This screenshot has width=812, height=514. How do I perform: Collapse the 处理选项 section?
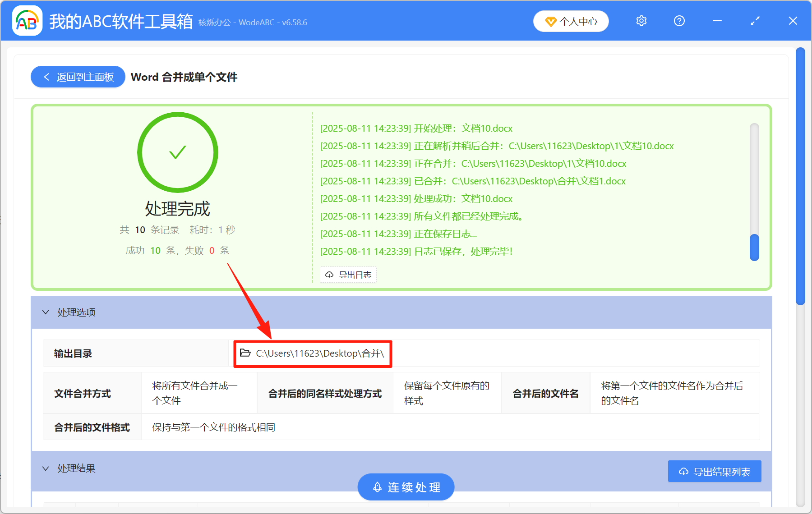[45, 312]
